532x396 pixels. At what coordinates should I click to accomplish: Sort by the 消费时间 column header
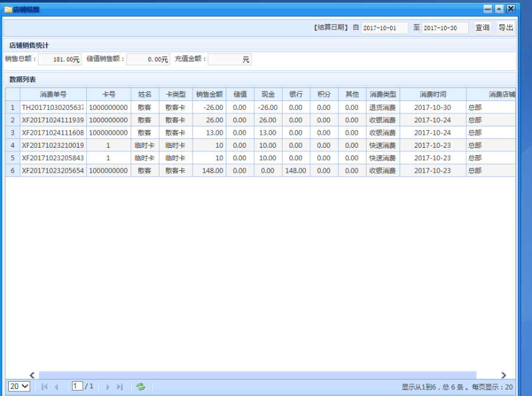433,95
